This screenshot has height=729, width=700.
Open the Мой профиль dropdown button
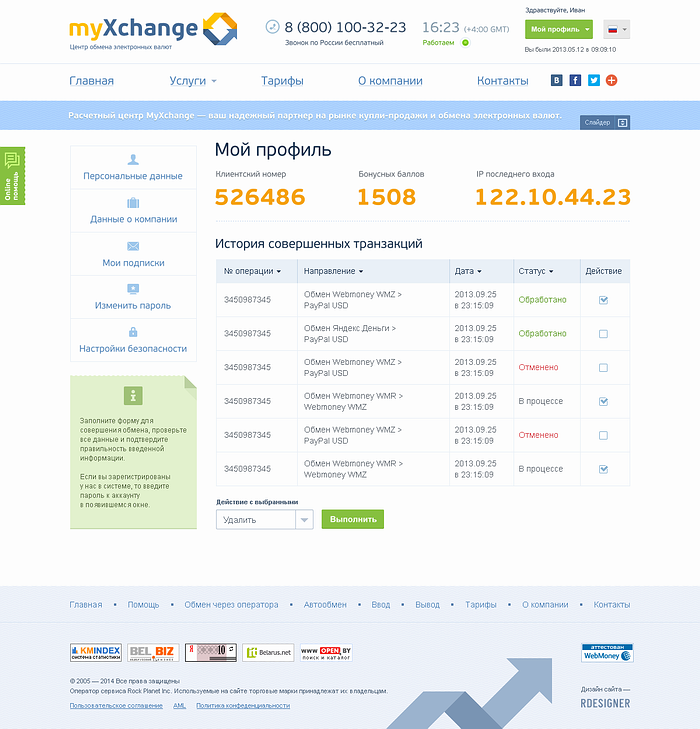click(559, 29)
